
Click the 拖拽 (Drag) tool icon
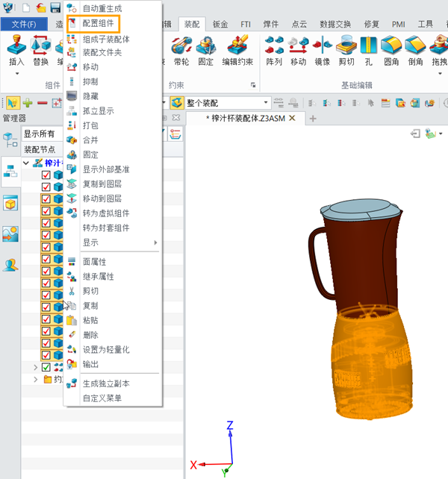(439, 46)
